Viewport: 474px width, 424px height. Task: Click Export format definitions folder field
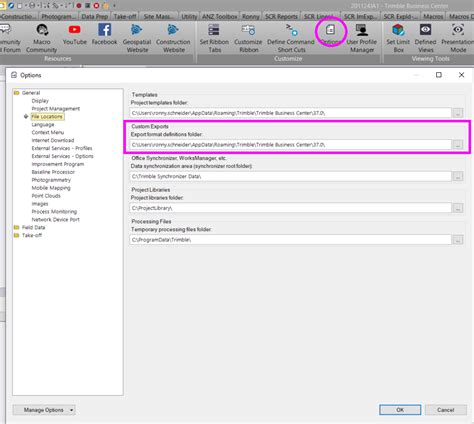click(290, 145)
